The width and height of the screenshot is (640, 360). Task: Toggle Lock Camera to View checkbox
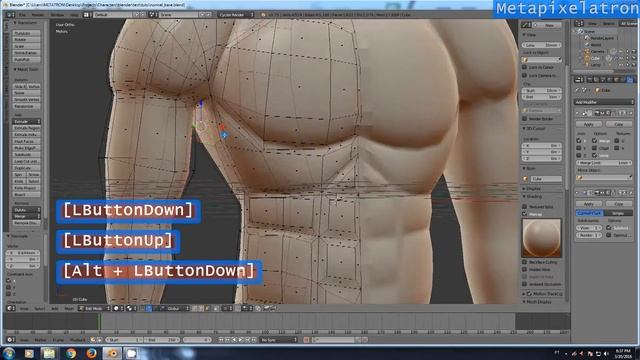pyautogui.click(x=525, y=76)
